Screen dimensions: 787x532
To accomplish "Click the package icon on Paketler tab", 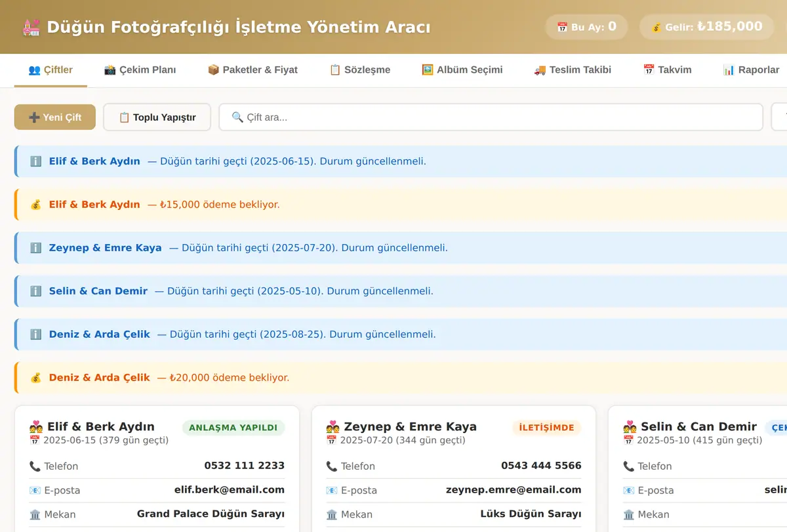I will (213, 70).
